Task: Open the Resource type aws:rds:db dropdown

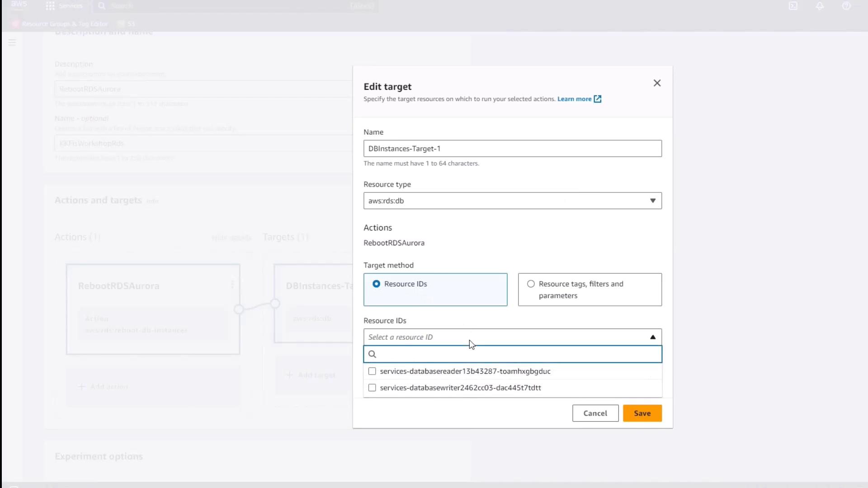Action: [x=512, y=201]
